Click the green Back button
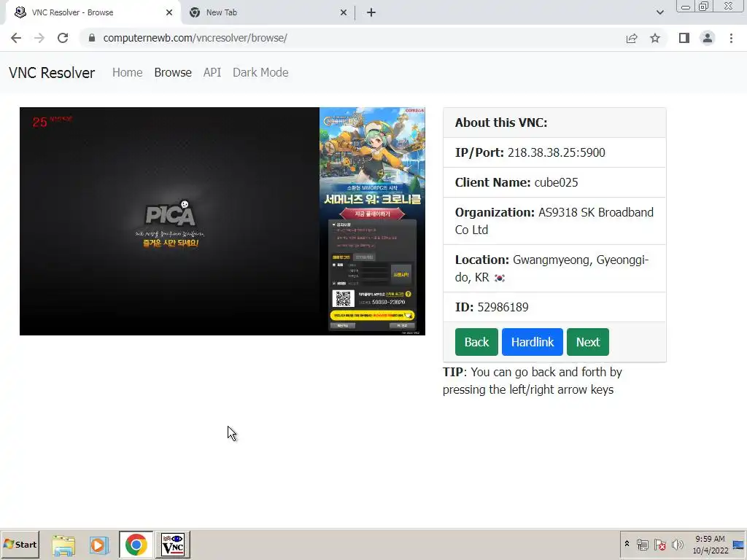 click(476, 342)
